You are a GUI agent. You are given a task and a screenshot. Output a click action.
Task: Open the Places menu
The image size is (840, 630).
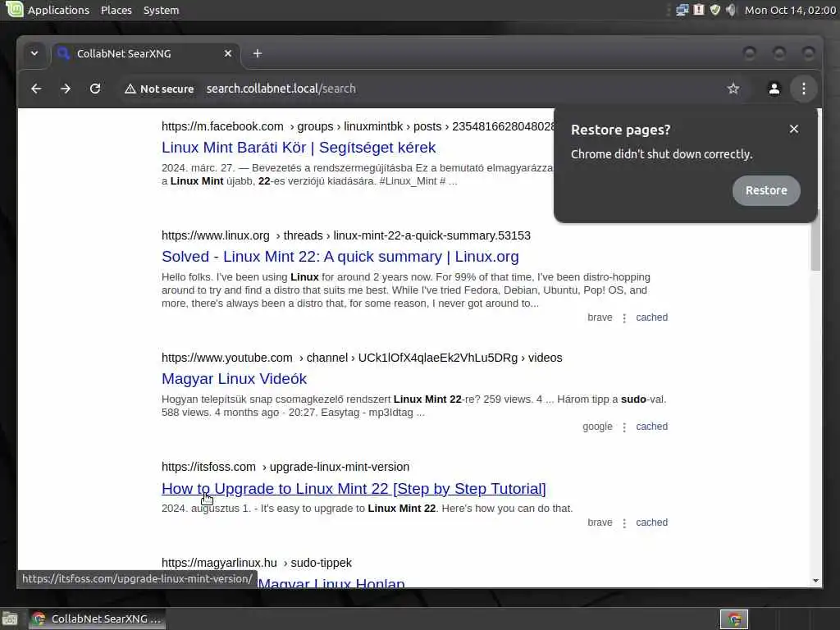(x=116, y=10)
